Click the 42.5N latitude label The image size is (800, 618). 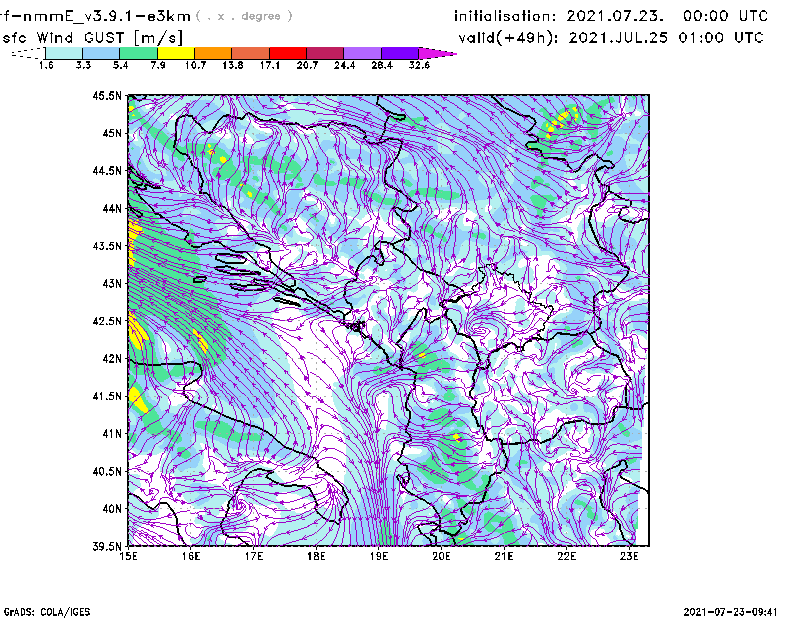tap(107, 321)
